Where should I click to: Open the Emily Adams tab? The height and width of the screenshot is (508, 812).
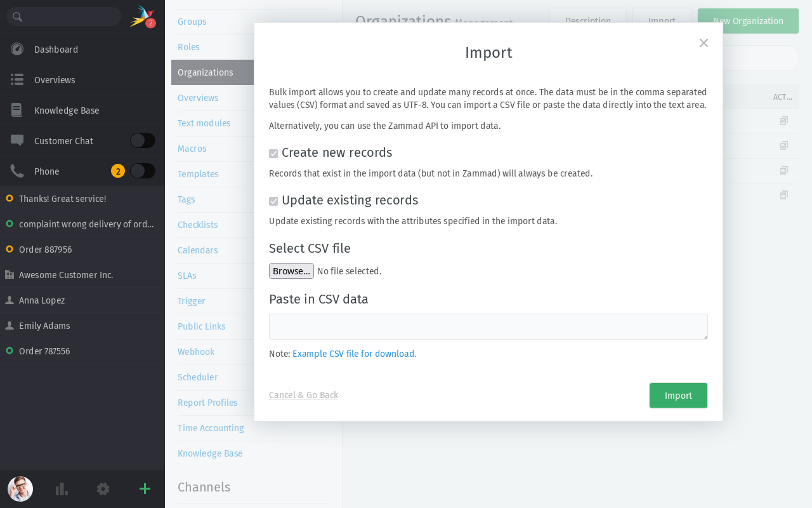tap(82, 326)
